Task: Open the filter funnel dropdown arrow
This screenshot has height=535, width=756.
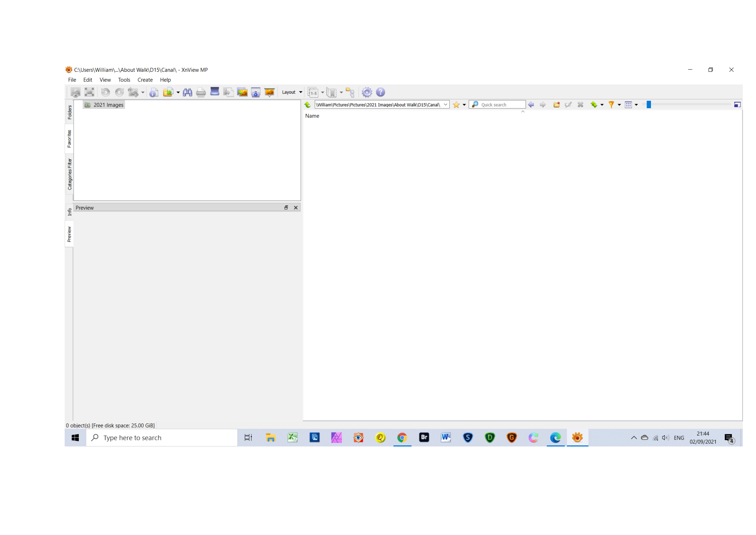Action: [x=619, y=105]
